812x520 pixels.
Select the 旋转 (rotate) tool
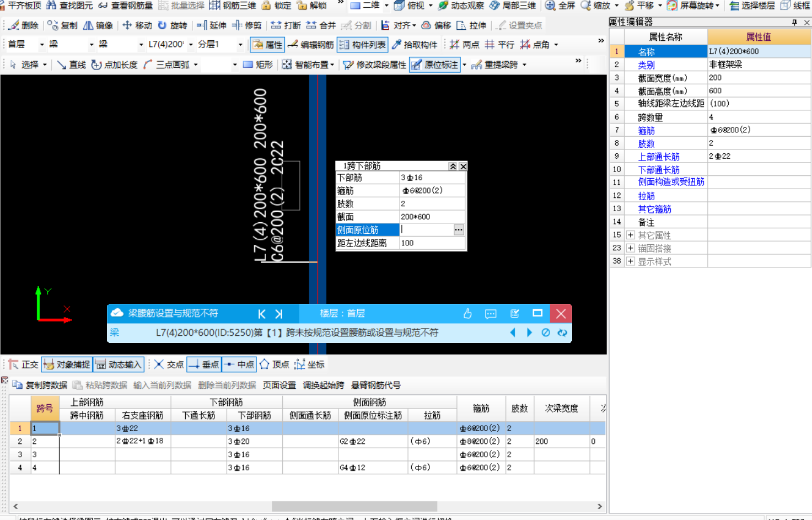pyautogui.click(x=172, y=25)
